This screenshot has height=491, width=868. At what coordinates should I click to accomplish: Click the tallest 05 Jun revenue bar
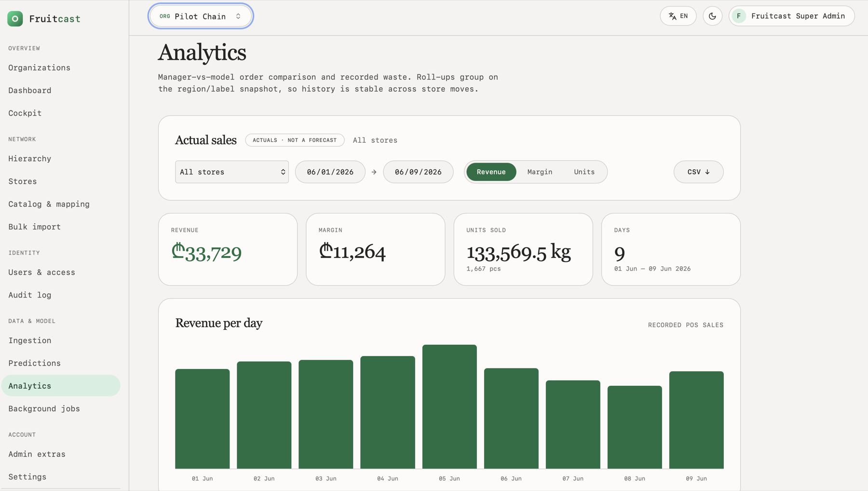(449, 407)
